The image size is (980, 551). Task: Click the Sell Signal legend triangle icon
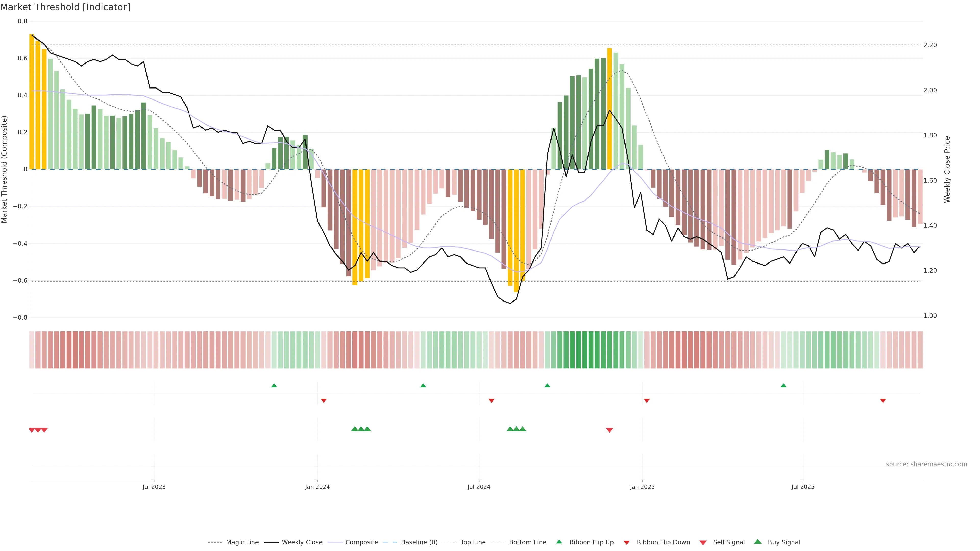point(703,543)
